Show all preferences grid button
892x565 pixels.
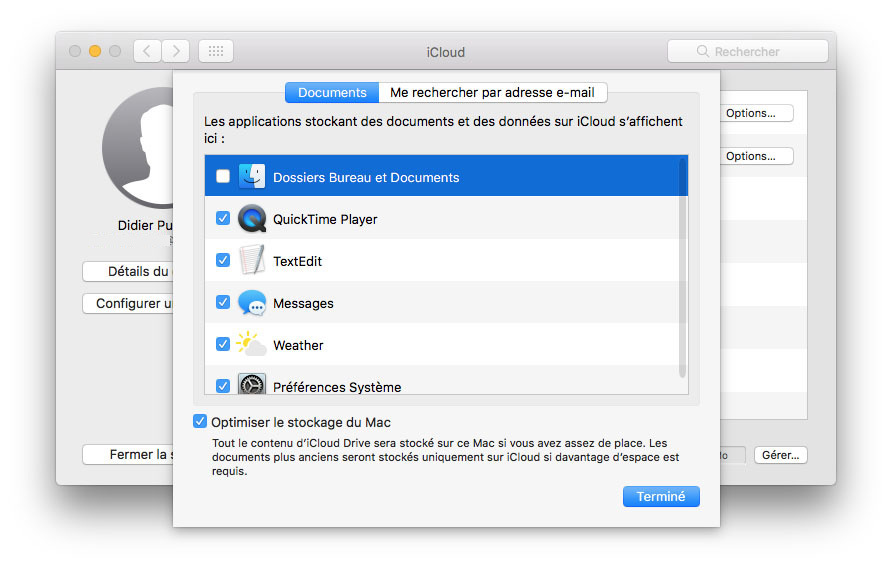pos(216,51)
